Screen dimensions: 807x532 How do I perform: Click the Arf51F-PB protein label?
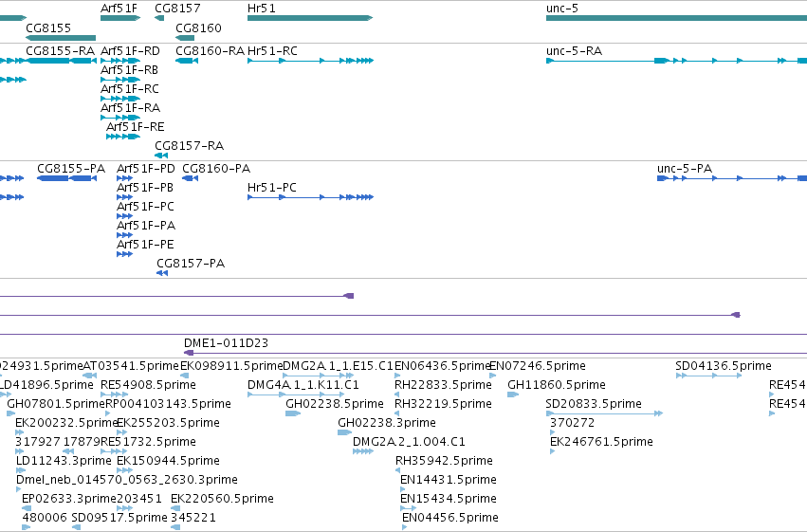click(145, 188)
